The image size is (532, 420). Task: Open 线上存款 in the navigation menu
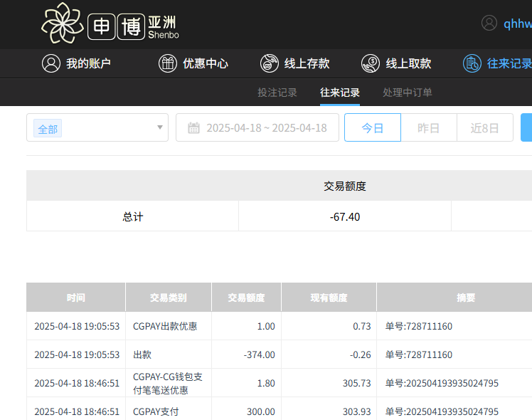pyautogui.click(x=307, y=63)
